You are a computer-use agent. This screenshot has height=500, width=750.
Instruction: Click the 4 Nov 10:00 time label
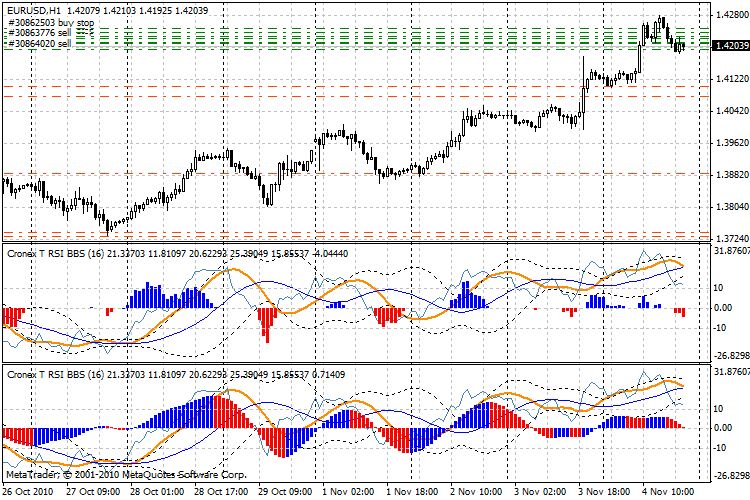tap(669, 491)
